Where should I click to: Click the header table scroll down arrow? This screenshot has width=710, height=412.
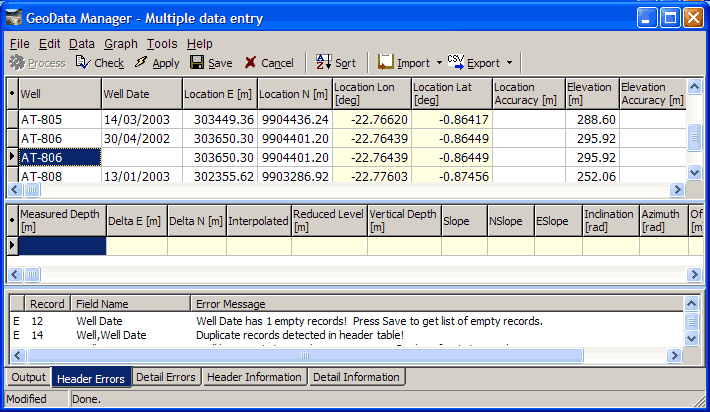pyautogui.click(x=694, y=172)
